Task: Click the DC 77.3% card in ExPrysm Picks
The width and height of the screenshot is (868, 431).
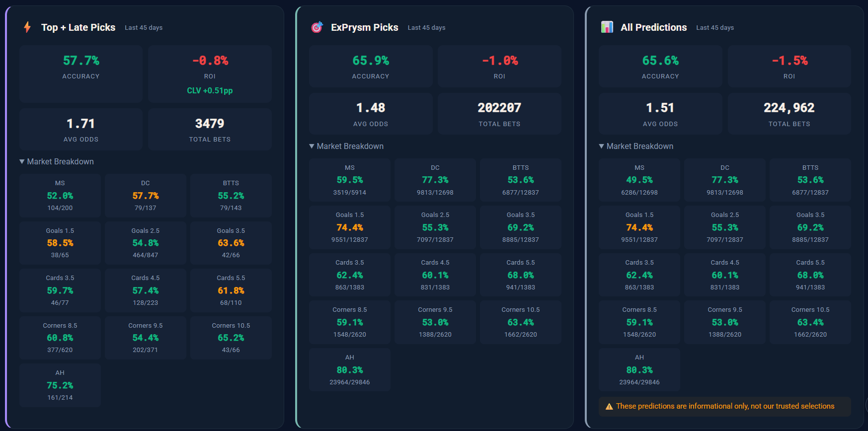Action: tap(435, 180)
